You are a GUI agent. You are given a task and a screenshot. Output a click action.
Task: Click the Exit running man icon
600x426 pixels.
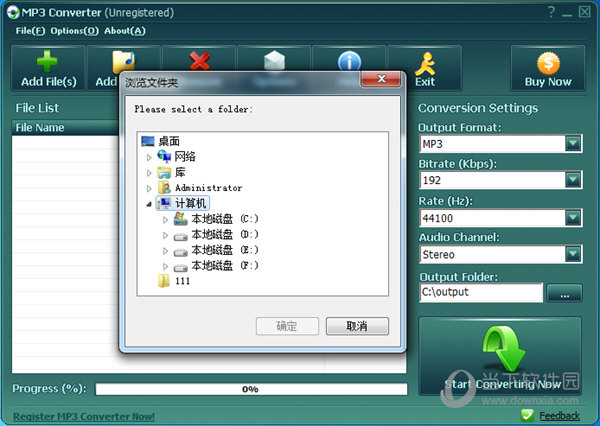tap(425, 63)
